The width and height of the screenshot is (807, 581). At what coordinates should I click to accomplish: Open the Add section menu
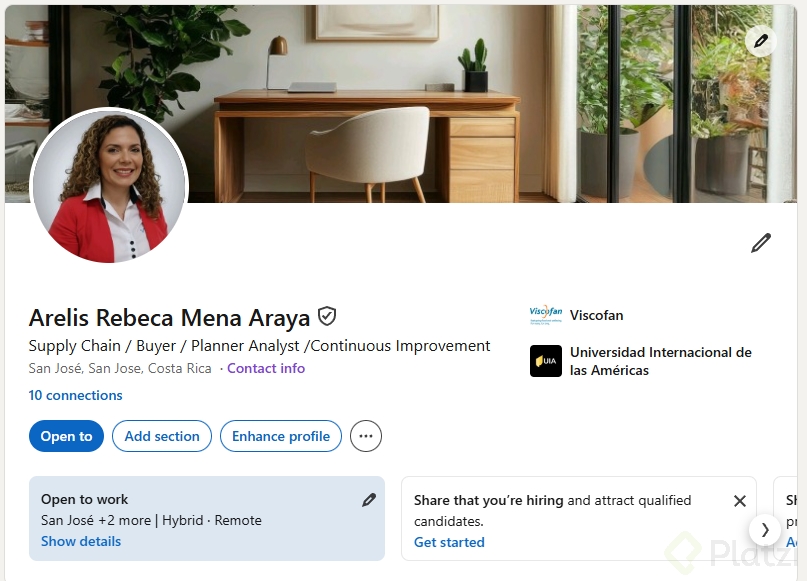point(162,436)
